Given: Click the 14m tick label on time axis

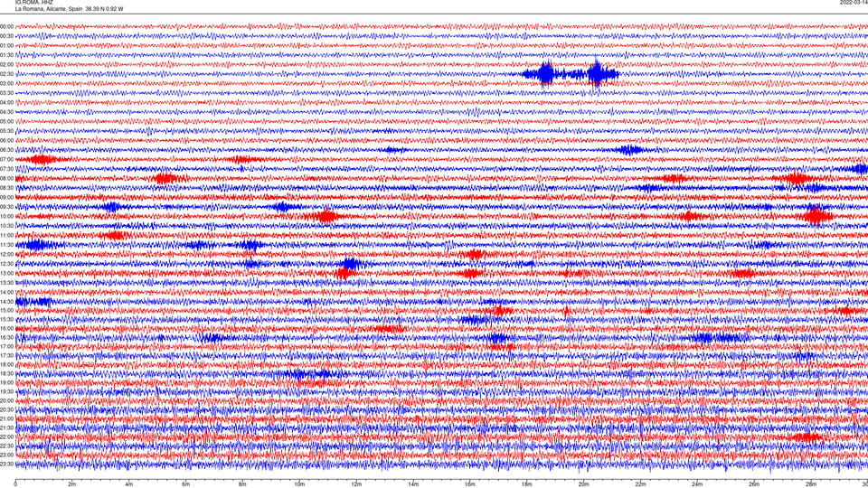Looking at the screenshot, I should coord(413,484).
